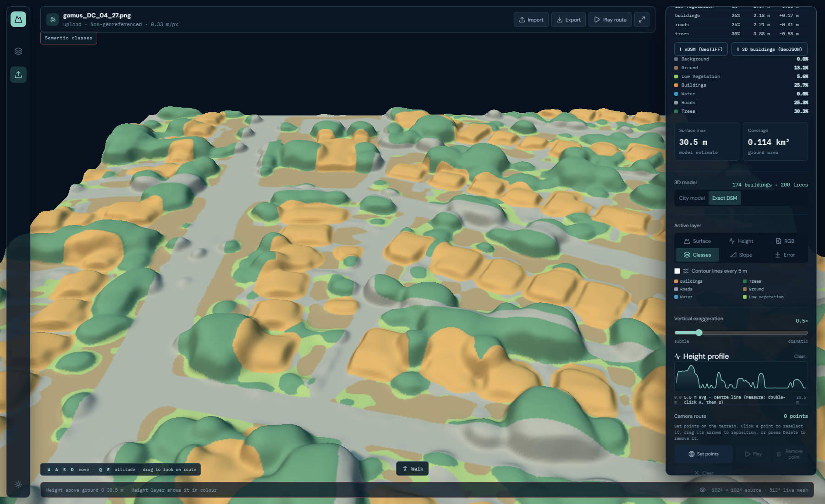Viewport: 825px width, 504px height.
Task: Click the Semantic classes label
Action: click(x=69, y=38)
